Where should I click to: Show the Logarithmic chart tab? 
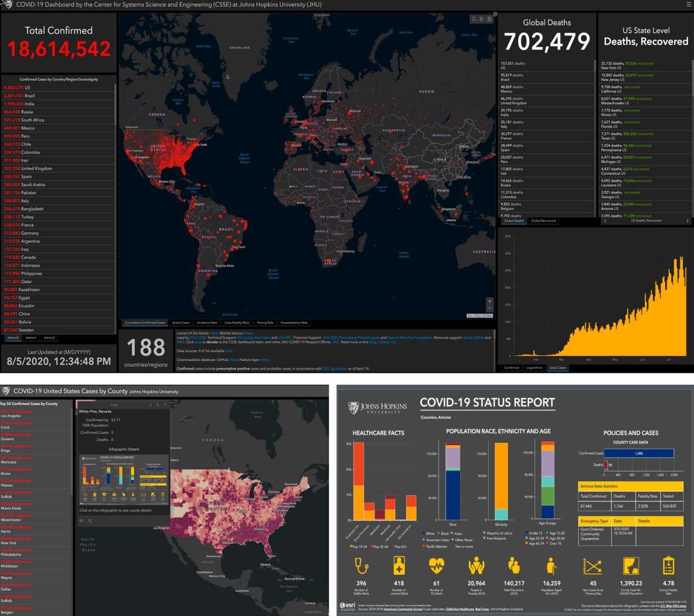[534, 368]
